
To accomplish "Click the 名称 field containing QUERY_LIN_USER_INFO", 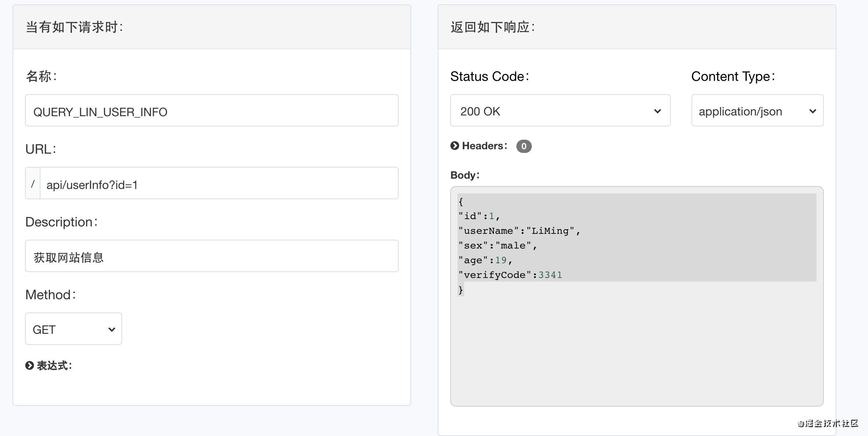I will click(211, 111).
